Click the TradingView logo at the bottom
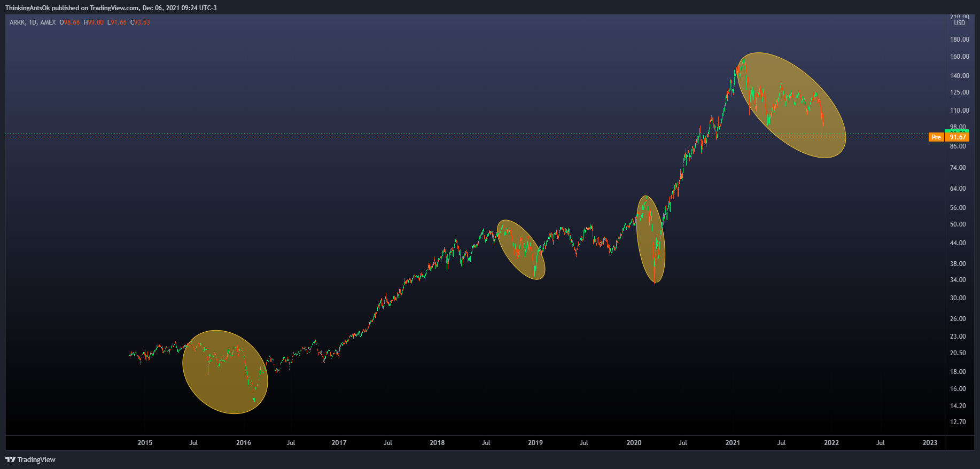Screen dimensions: 980x469 coord(30,459)
